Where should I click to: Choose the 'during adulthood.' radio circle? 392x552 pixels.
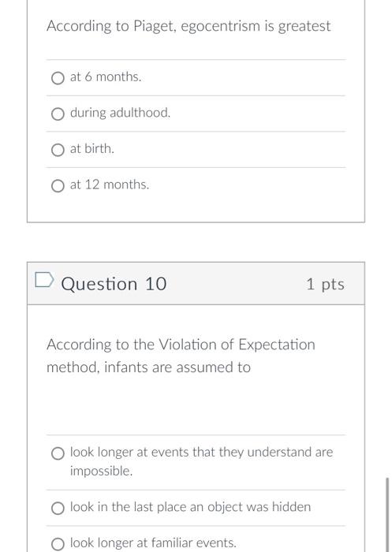(x=58, y=114)
